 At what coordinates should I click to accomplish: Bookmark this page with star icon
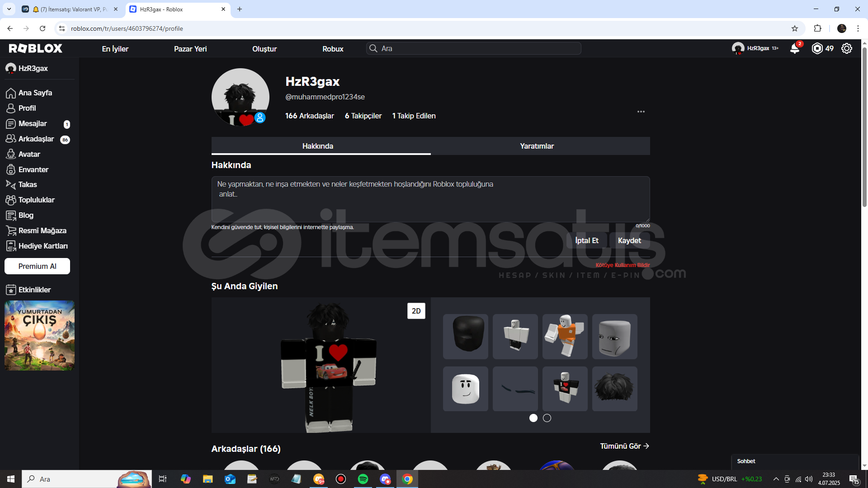(x=795, y=28)
